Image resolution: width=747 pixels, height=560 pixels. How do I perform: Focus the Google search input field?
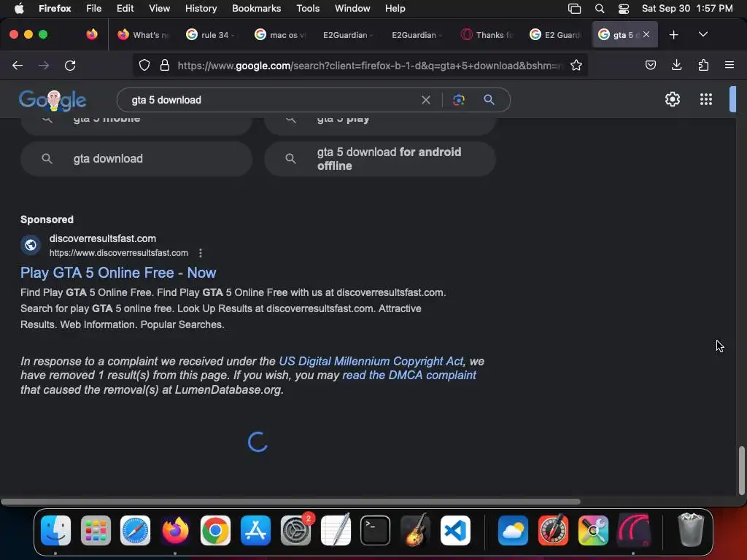271,100
